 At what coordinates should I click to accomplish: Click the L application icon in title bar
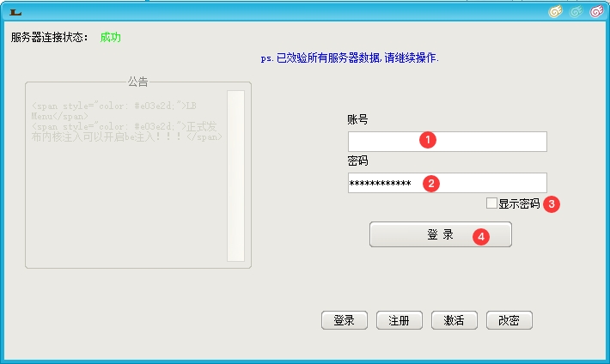point(15,12)
